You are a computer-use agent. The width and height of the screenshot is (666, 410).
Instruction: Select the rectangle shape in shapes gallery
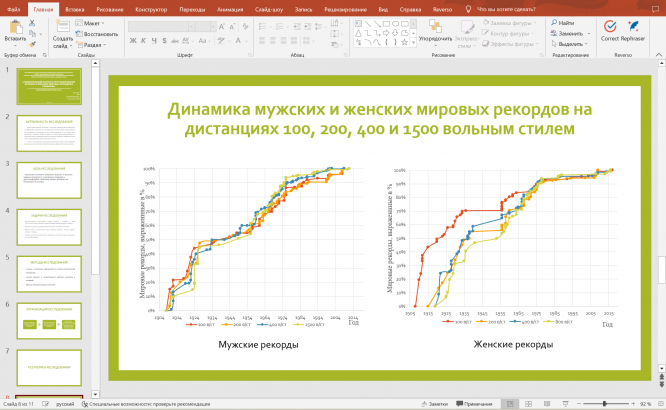point(386,24)
